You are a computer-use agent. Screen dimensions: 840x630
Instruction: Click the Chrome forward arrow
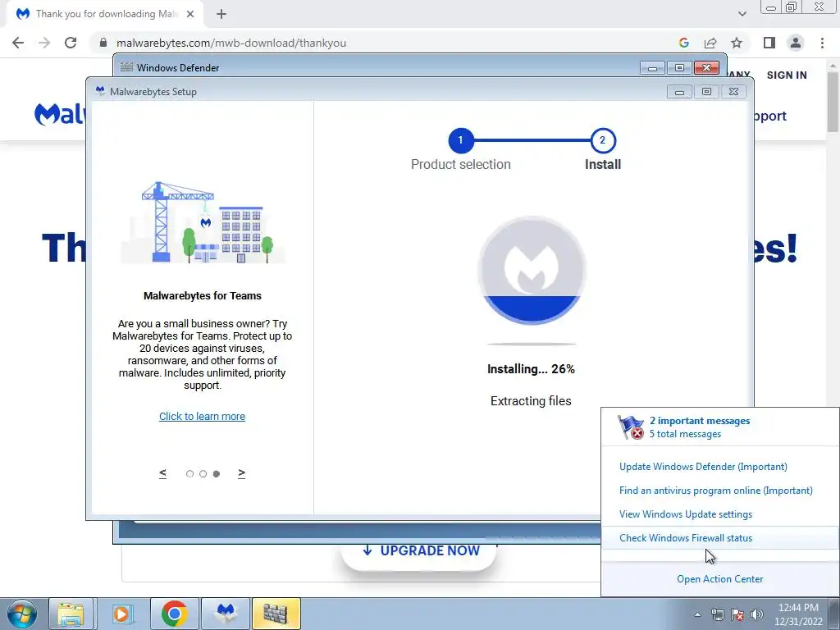point(44,43)
